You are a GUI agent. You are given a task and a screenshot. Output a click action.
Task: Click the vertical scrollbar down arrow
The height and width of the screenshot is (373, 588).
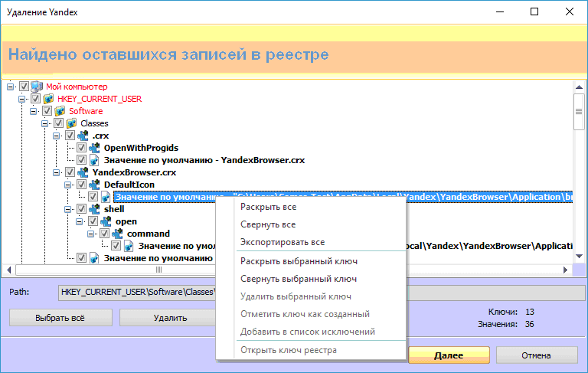(x=579, y=257)
